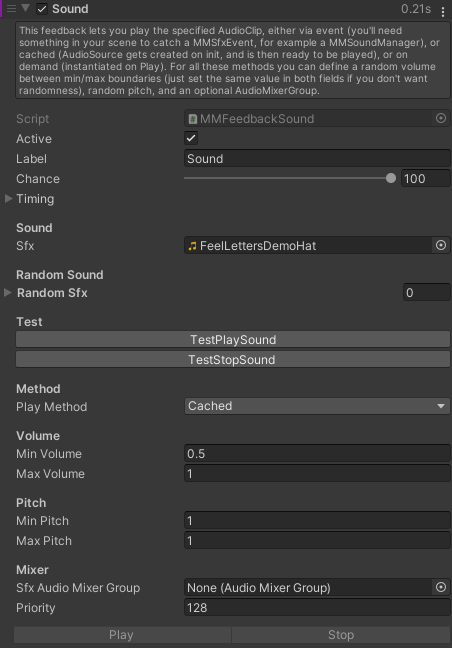Viewport: 452px width, 648px height.
Task: Expand the Timing section
Action: click(8, 199)
